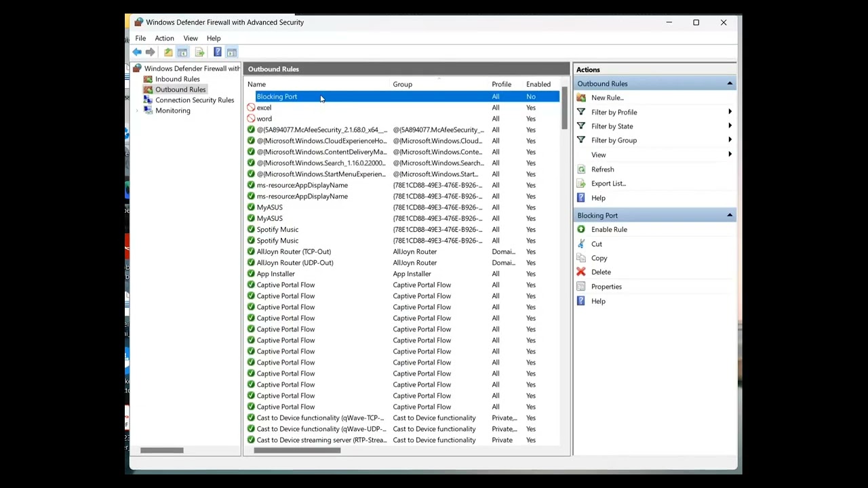
Task: Toggle the Show/Hide Action Pane toolbar icon
Action: point(232,52)
